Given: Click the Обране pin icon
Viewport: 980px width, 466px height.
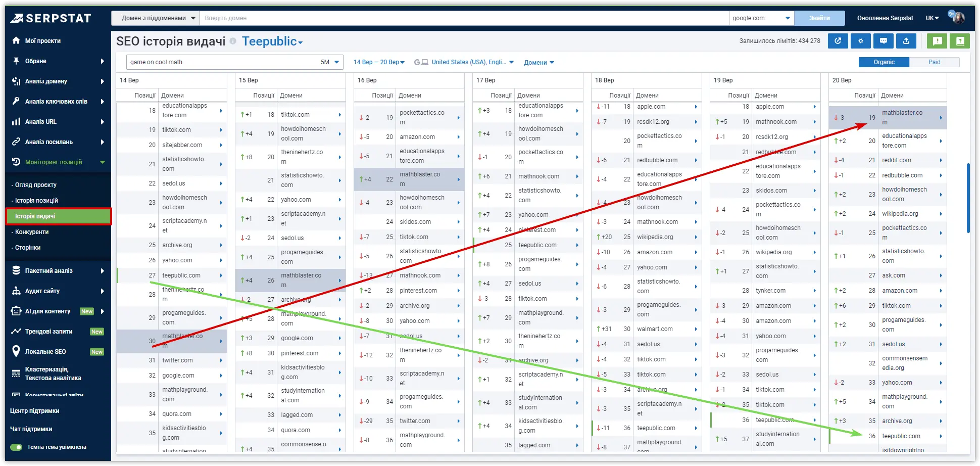Looking at the screenshot, I should pyautogui.click(x=16, y=61).
